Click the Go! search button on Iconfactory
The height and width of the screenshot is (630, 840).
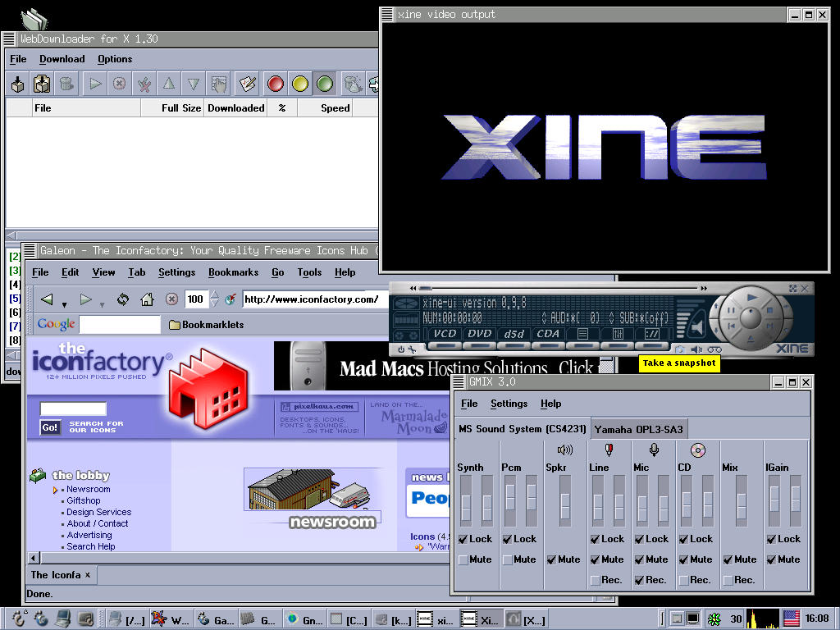point(50,427)
